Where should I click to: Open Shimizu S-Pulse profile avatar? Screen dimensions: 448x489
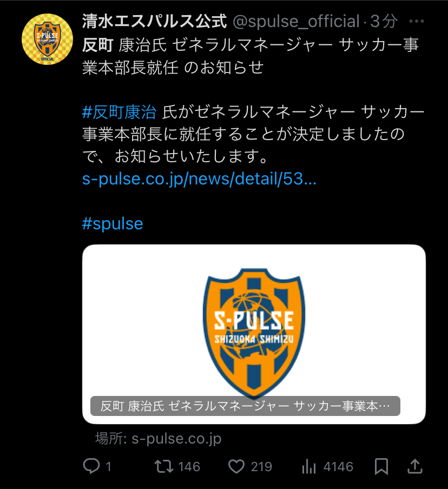[x=47, y=39]
